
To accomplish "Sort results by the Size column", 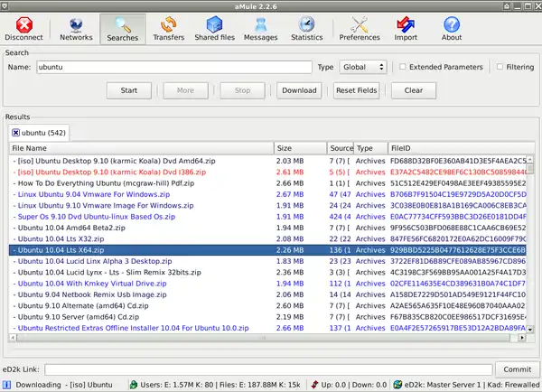I will point(298,148).
